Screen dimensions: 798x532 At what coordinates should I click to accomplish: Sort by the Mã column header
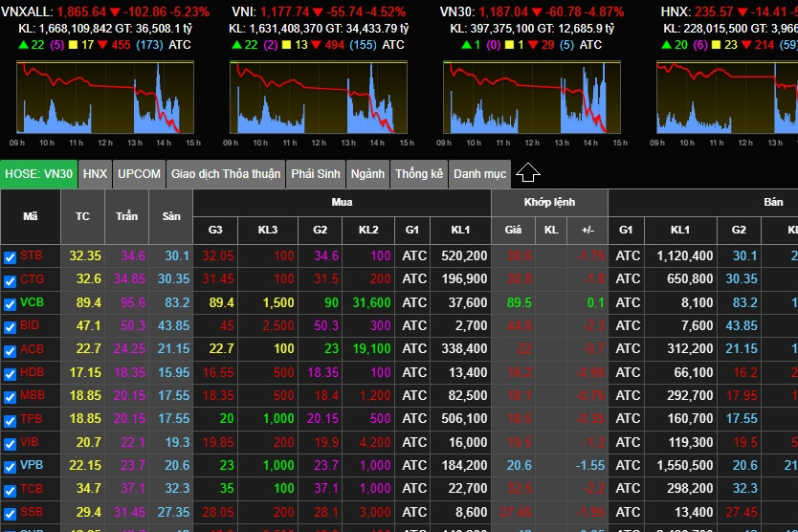click(31, 217)
